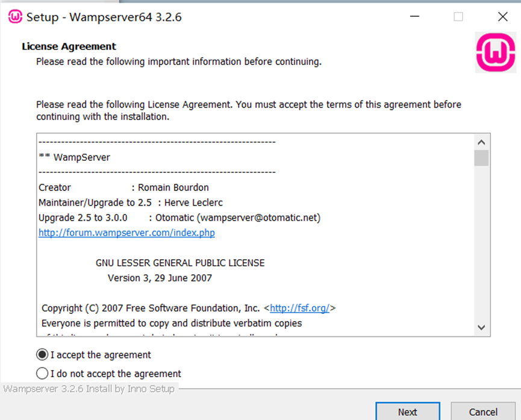Select "I accept the agreement"
Image resolution: width=521 pixels, height=420 pixels.
point(93,355)
